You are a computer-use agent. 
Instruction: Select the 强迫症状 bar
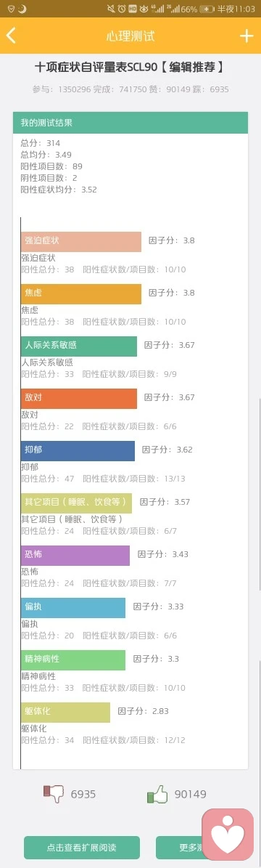[80, 241]
